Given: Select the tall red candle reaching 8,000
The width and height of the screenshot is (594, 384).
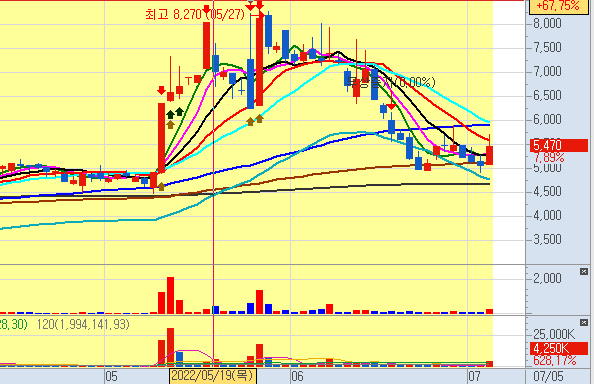Looking at the screenshot, I should coord(206,45).
